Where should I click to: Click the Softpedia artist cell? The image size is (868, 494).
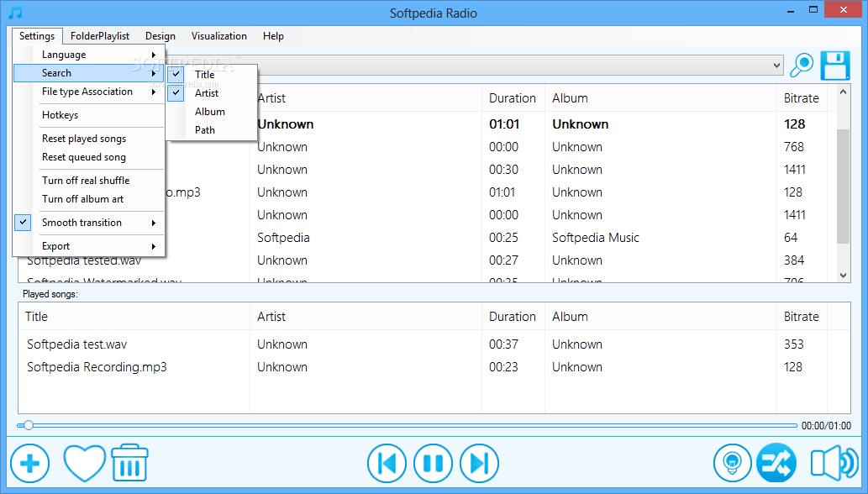283,238
